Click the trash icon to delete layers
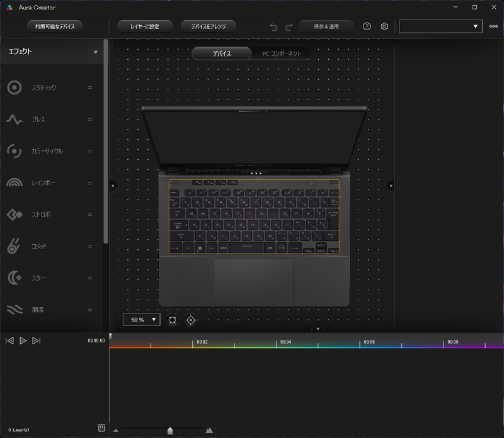 (101, 427)
